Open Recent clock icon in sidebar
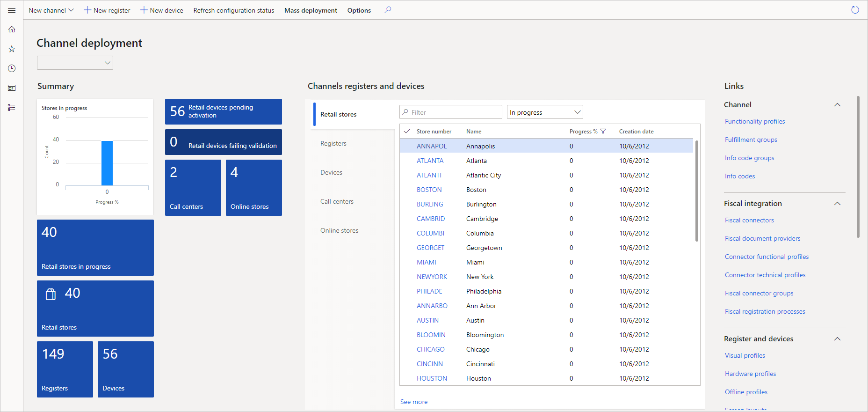Viewport: 868px width, 412px height. point(12,68)
